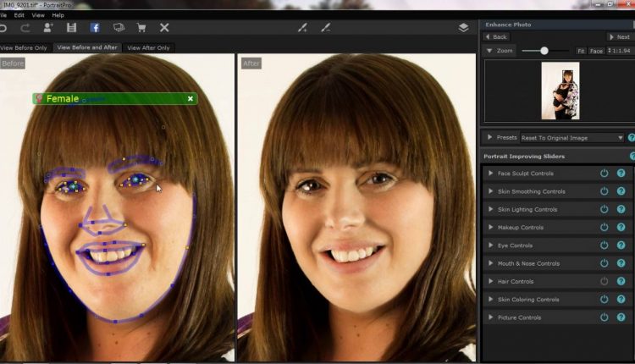
Task: Expand Skin Smoothing Controls section
Action: [490, 191]
